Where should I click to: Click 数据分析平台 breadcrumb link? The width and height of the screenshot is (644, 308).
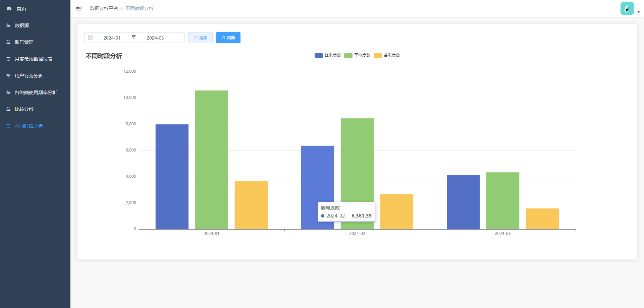click(x=104, y=8)
